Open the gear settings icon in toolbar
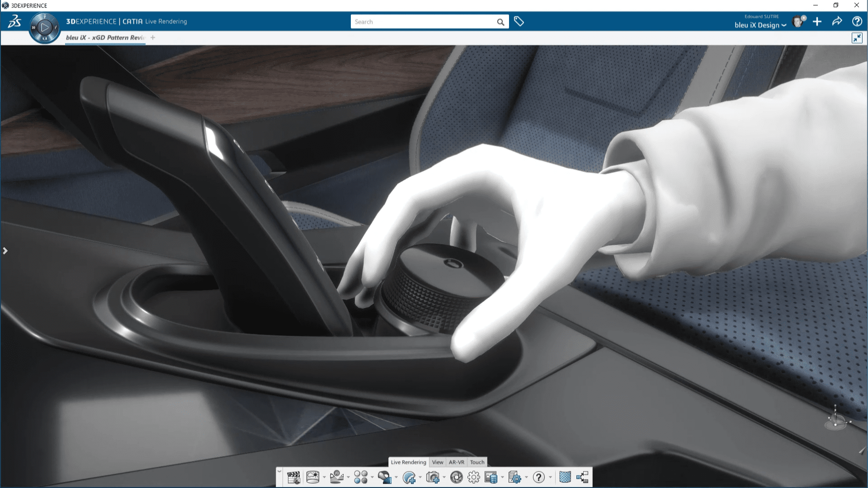 point(473,477)
